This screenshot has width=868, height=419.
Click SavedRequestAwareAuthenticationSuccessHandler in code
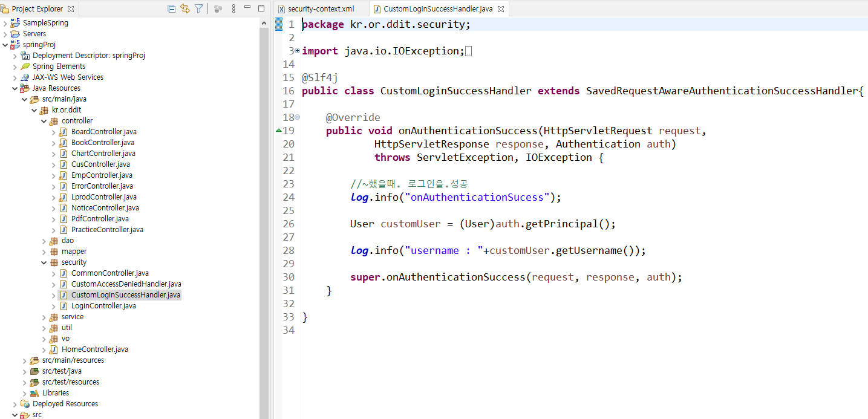(x=722, y=91)
